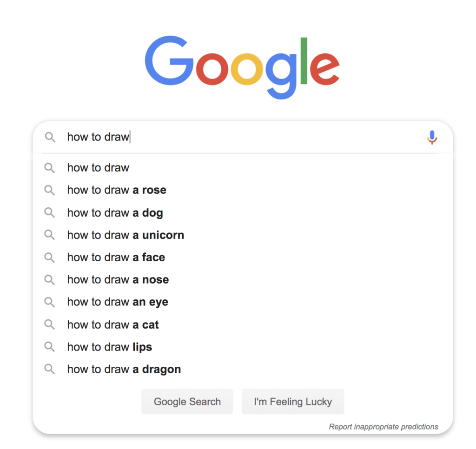476x449 pixels.
Task: Choose "how to draw a cat" suggestion
Action: tap(113, 324)
